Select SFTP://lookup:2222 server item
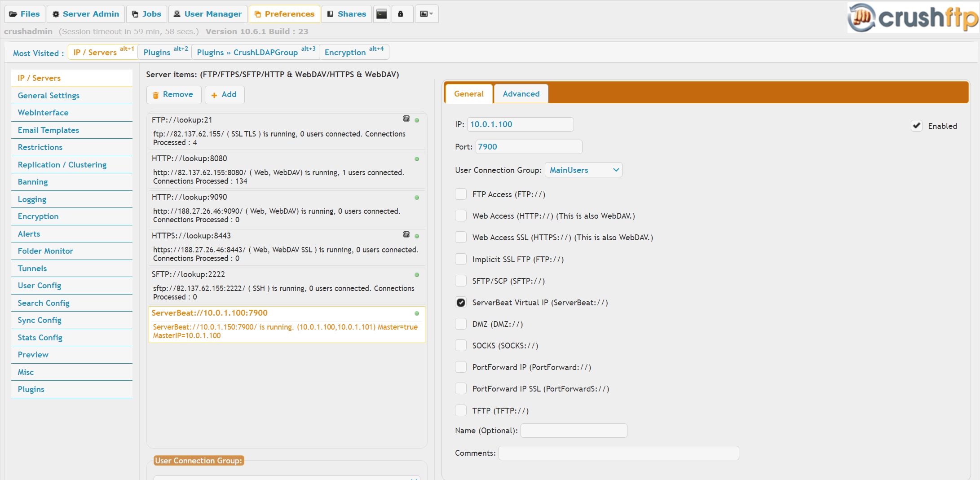The width and height of the screenshot is (980, 480). pos(287,285)
